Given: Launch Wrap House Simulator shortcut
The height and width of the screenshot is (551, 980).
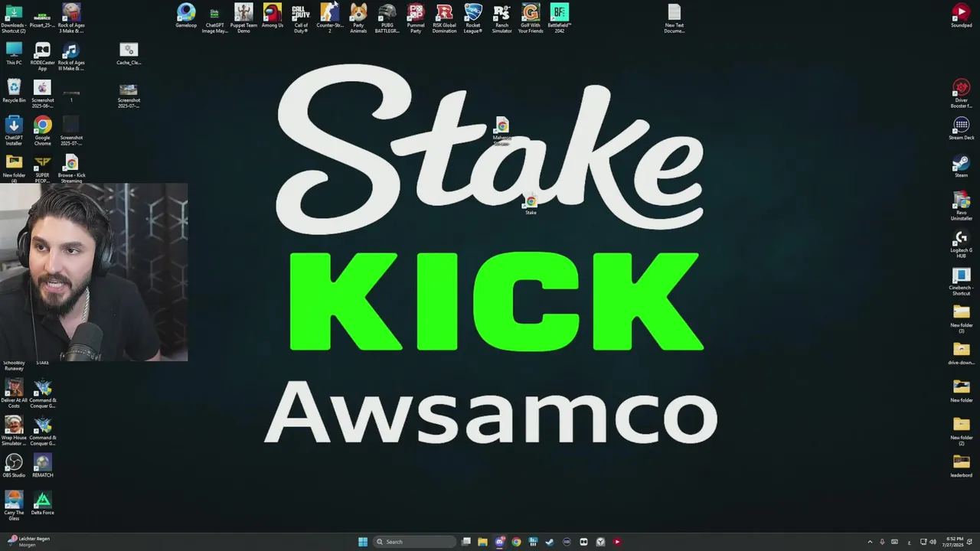Looking at the screenshot, I should 14,431.
